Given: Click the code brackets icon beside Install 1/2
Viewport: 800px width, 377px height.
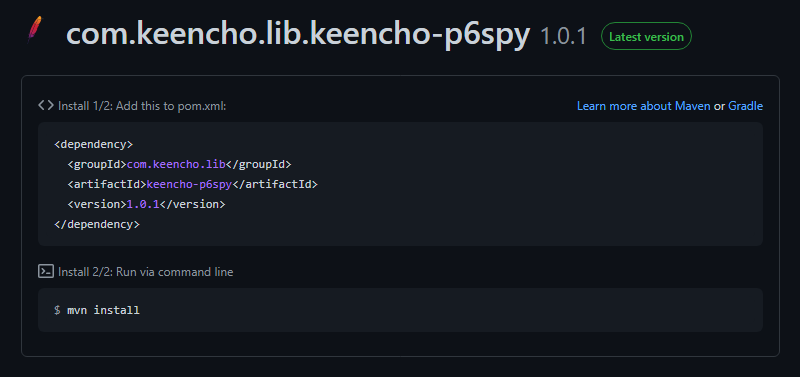Looking at the screenshot, I should pyautogui.click(x=46, y=106).
